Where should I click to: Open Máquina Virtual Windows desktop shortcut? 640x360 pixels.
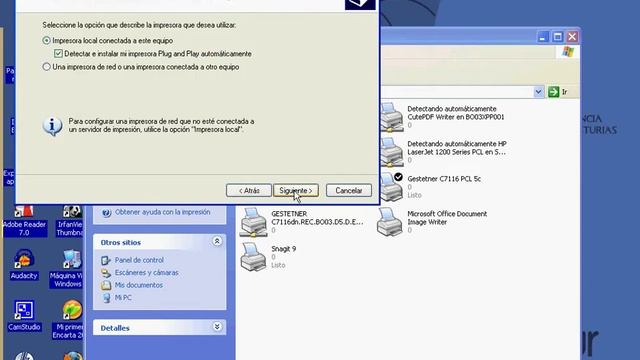point(67,269)
